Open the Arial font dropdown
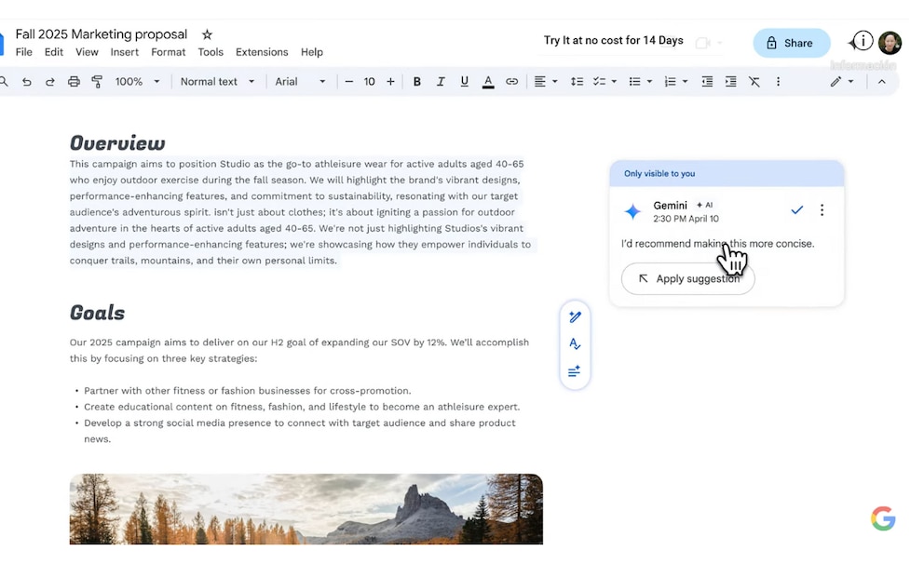The image size is (924, 564). point(300,82)
